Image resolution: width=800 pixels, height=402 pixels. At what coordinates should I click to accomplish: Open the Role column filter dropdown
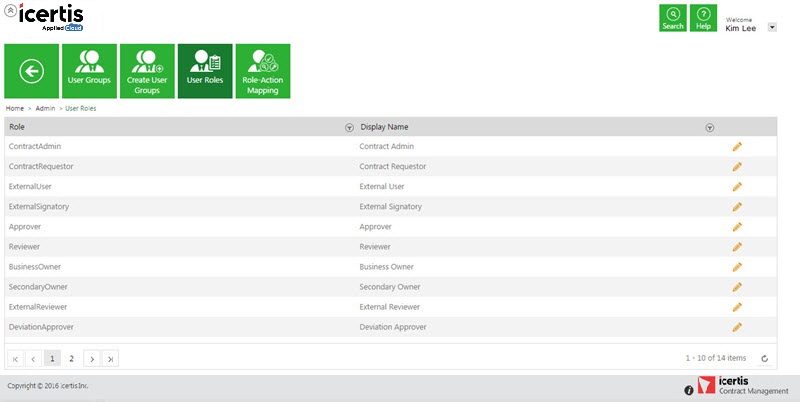(349, 128)
